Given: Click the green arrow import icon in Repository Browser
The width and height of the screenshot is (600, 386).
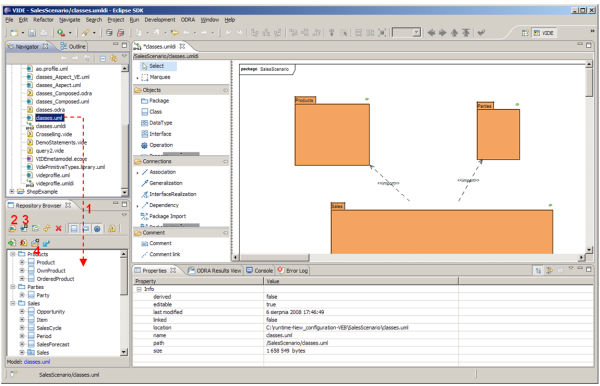Looking at the screenshot, I should point(12,243).
